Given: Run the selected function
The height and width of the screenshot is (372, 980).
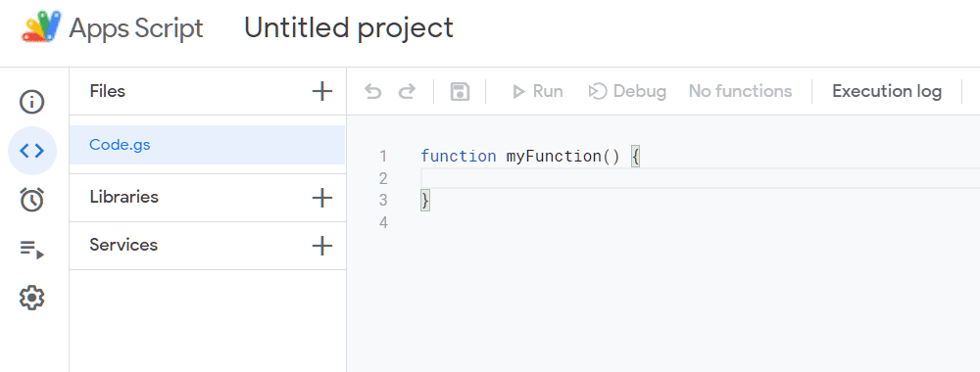Looking at the screenshot, I should tap(537, 92).
